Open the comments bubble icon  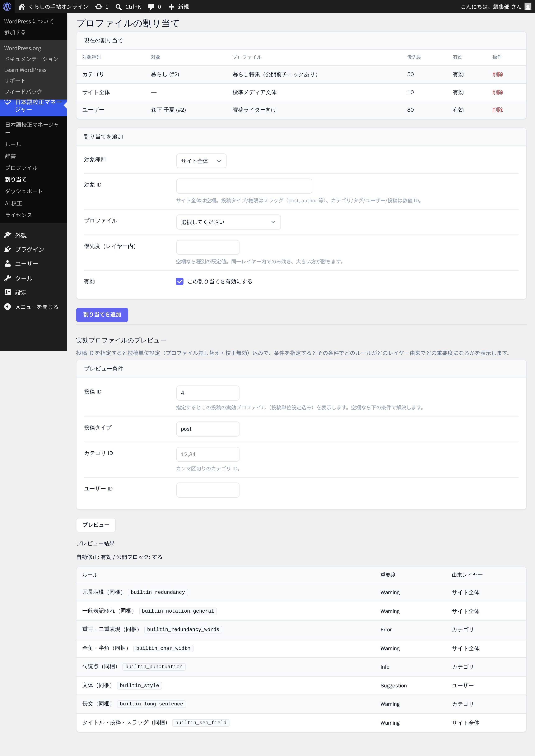pyautogui.click(x=151, y=7)
